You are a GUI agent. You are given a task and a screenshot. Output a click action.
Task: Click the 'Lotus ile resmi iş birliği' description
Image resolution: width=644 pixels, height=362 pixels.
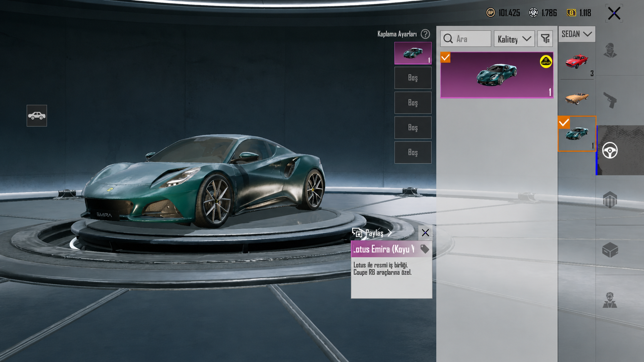click(381, 265)
